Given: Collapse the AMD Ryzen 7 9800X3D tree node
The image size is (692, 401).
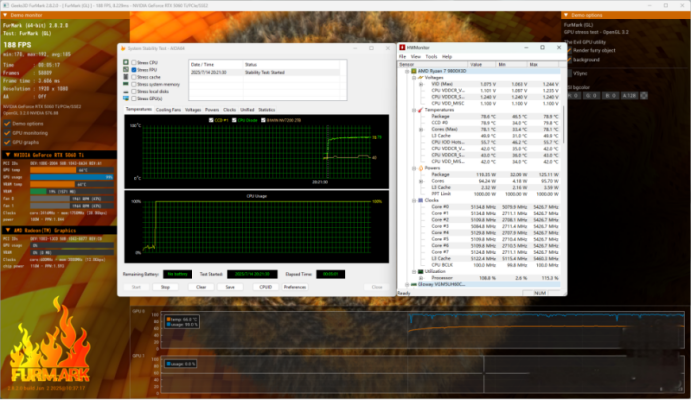Looking at the screenshot, I should pyautogui.click(x=407, y=71).
